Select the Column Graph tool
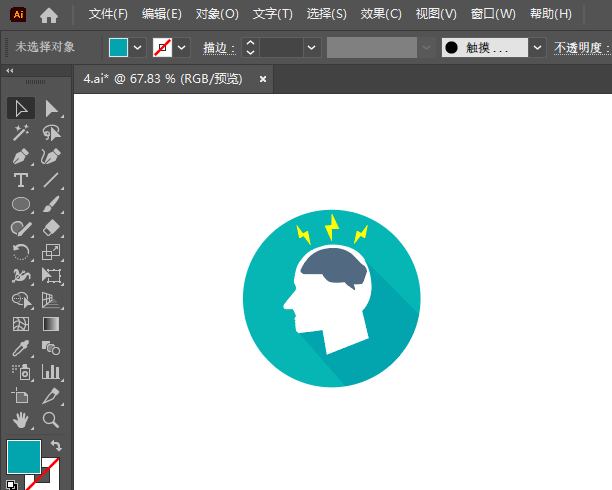 51,372
